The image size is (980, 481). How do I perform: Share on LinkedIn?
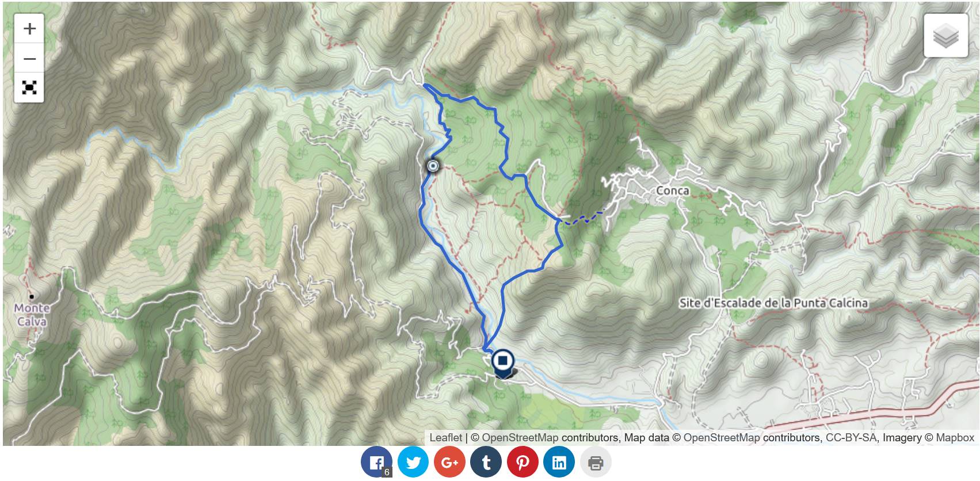(559, 462)
